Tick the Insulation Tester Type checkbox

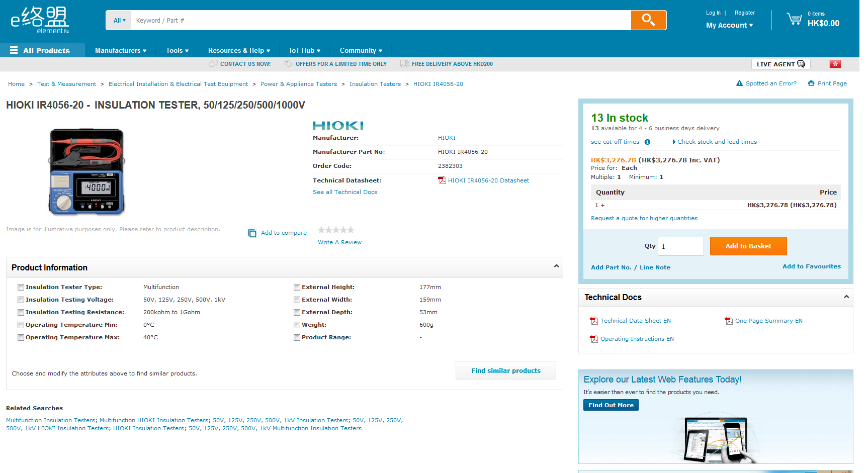[x=21, y=288]
